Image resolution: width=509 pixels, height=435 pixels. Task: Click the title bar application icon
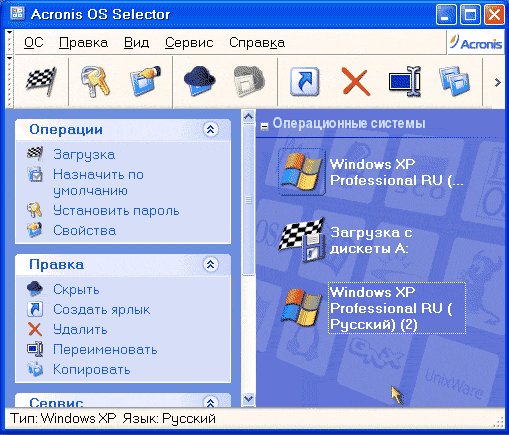point(17,14)
